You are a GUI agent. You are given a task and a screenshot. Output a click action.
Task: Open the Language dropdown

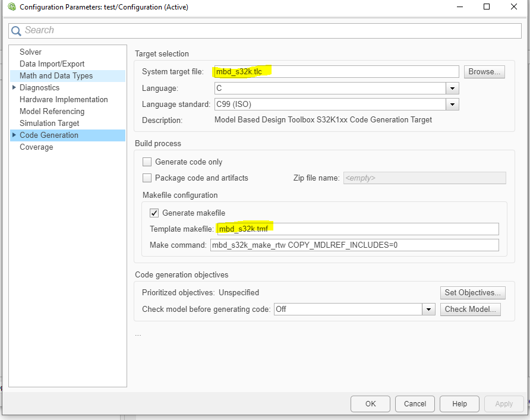pos(453,89)
